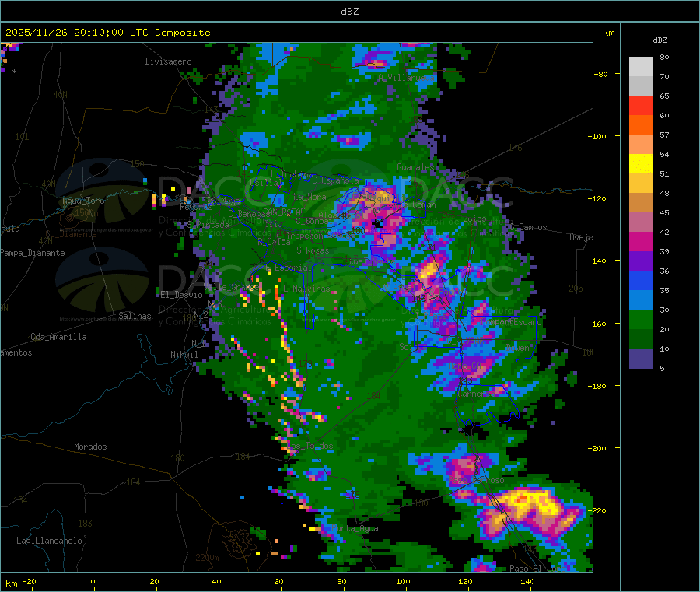Viewport: 700px width, 592px height.
Task: Click the -80 tick on the vertical axis
Action: point(600,74)
